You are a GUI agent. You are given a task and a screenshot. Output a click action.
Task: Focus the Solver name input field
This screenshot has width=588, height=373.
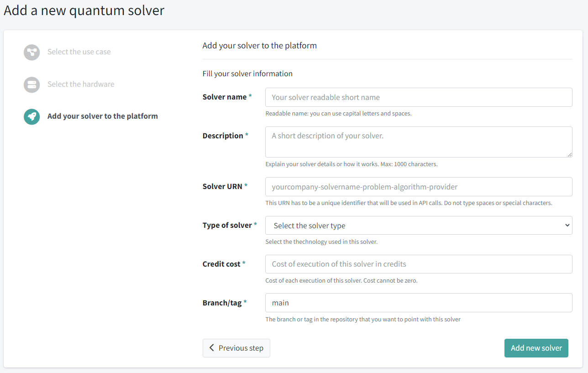418,97
